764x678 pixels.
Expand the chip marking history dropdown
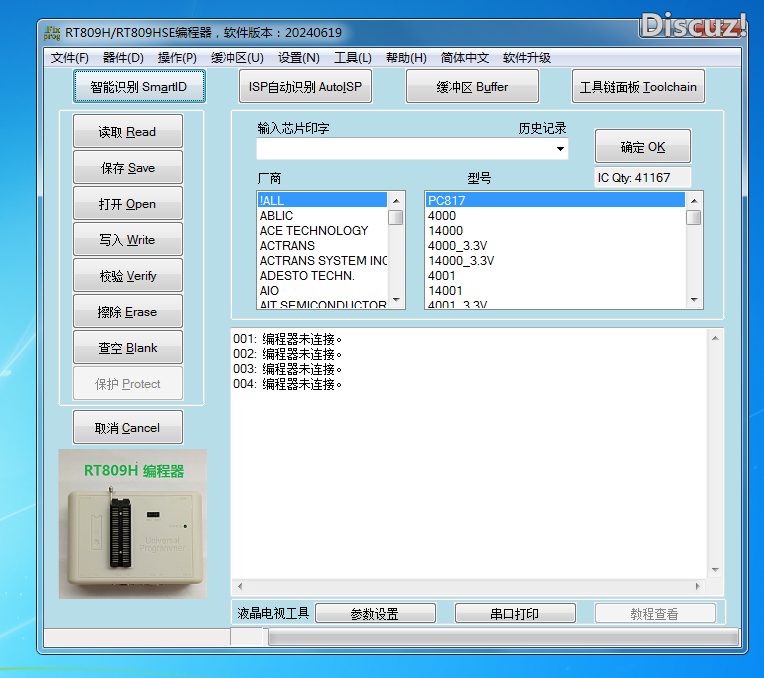point(560,150)
